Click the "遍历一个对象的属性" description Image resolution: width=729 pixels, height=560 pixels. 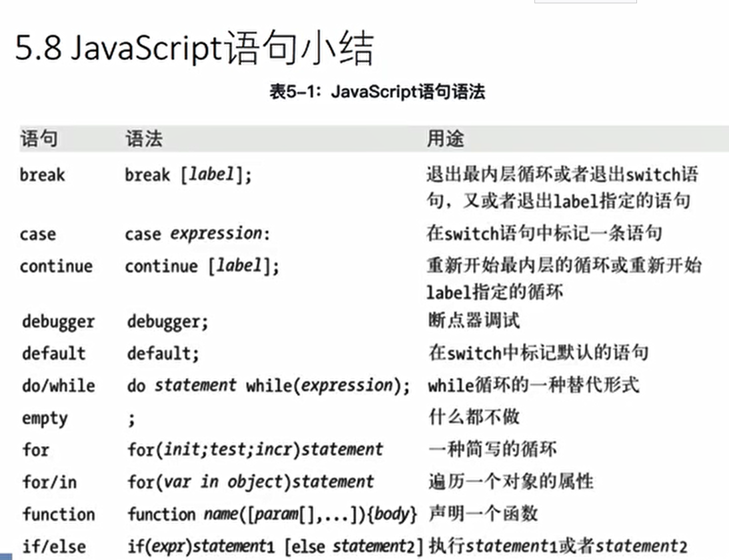pos(510,481)
